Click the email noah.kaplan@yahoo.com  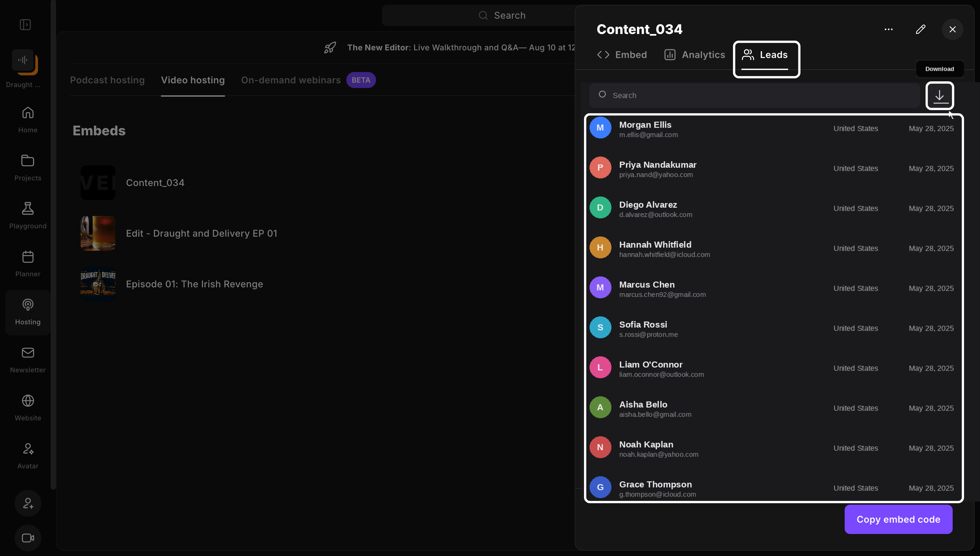point(659,454)
